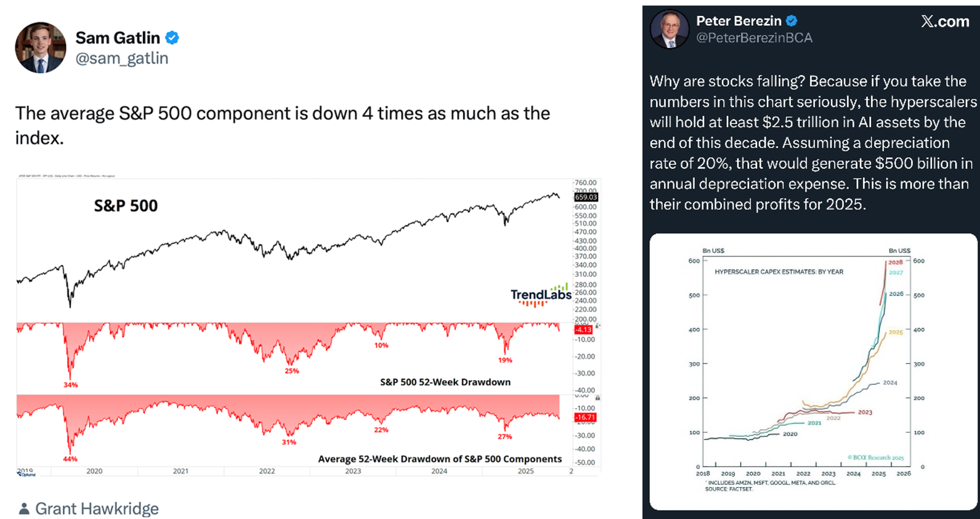Viewport: 980px width, 519px height.
Task: Click the red -16.71 drawdown value label
Action: pyautogui.click(x=585, y=417)
